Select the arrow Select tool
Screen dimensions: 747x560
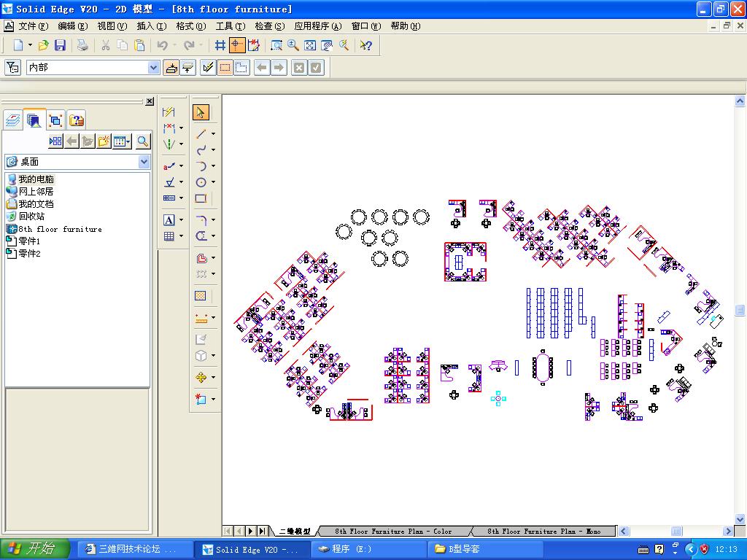[201, 112]
